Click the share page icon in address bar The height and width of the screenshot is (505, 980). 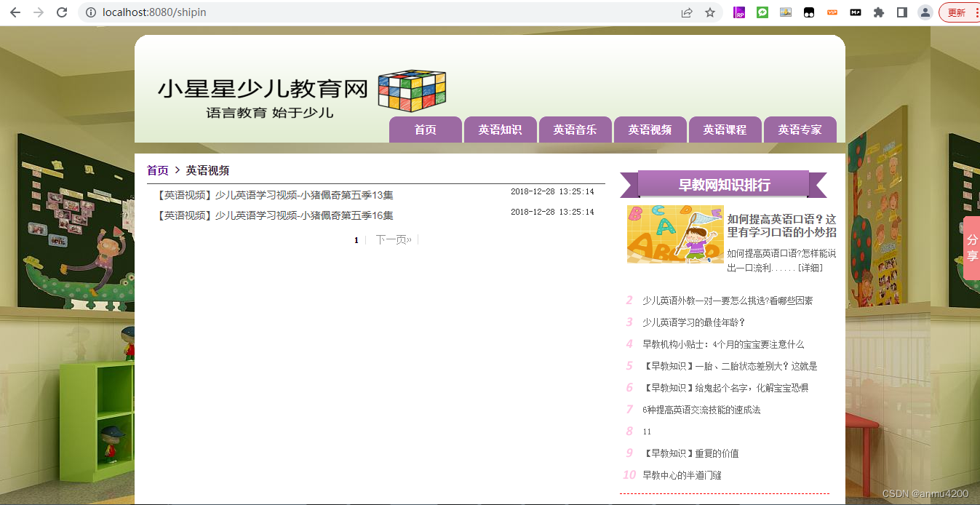pyautogui.click(x=687, y=12)
